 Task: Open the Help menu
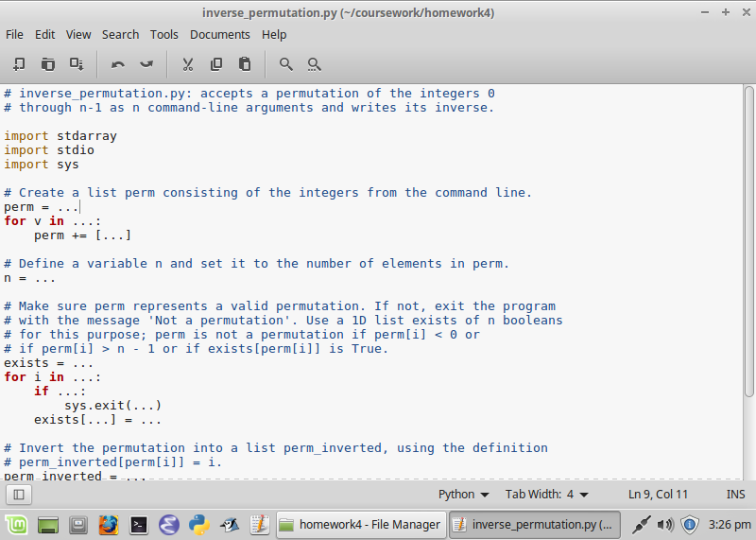point(274,35)
